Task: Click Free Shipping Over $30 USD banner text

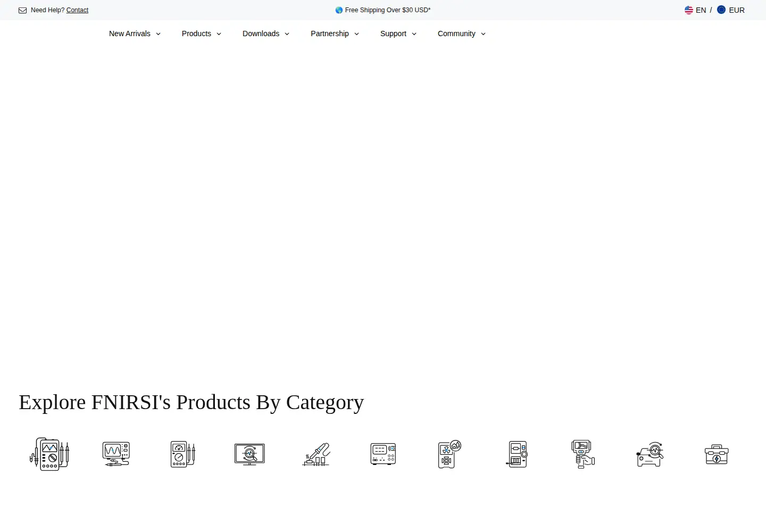Action: pos(388,10)
